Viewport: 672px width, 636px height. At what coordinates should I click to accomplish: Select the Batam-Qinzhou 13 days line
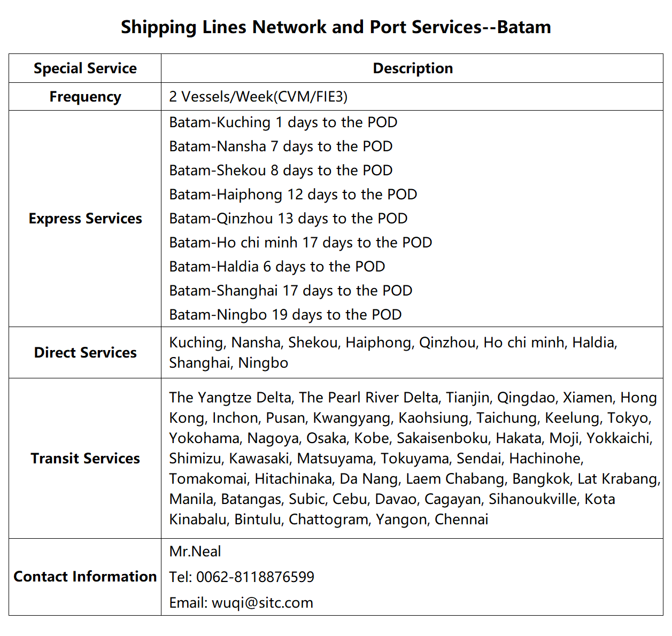click(288, 219)
